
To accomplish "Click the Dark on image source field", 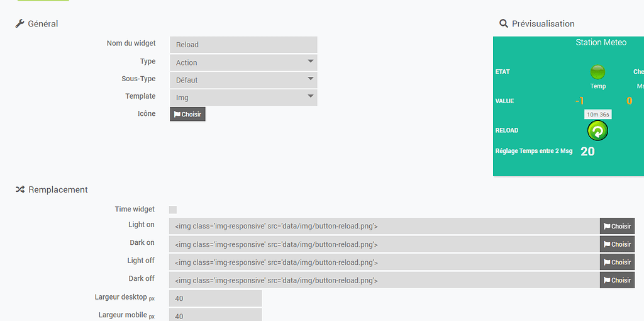I will 384,244.
